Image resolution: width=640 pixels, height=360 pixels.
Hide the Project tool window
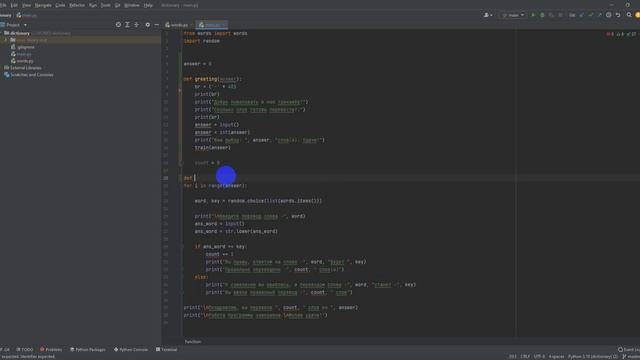pos(157,25)
